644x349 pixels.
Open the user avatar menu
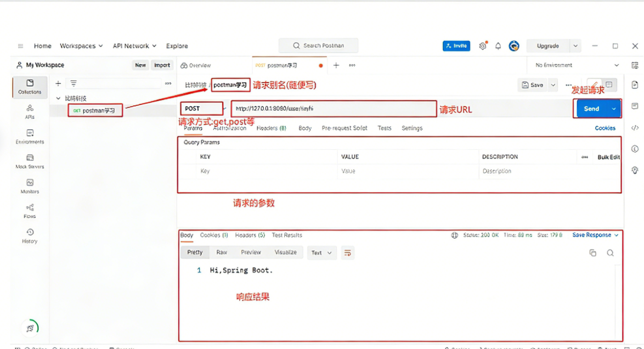coord(514,46)
